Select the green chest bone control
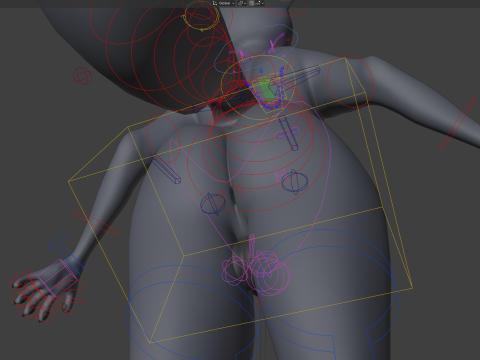The width and height of the screenshot is (480, 360). pyautogui.click(x=266, y=89)
